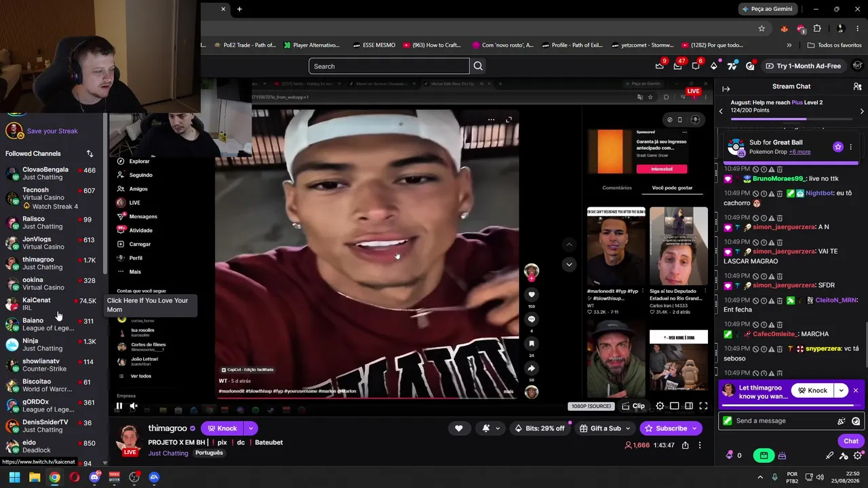
Task: Open notification bell dropdown for thimagroo
Action: (x=490, y=428)
